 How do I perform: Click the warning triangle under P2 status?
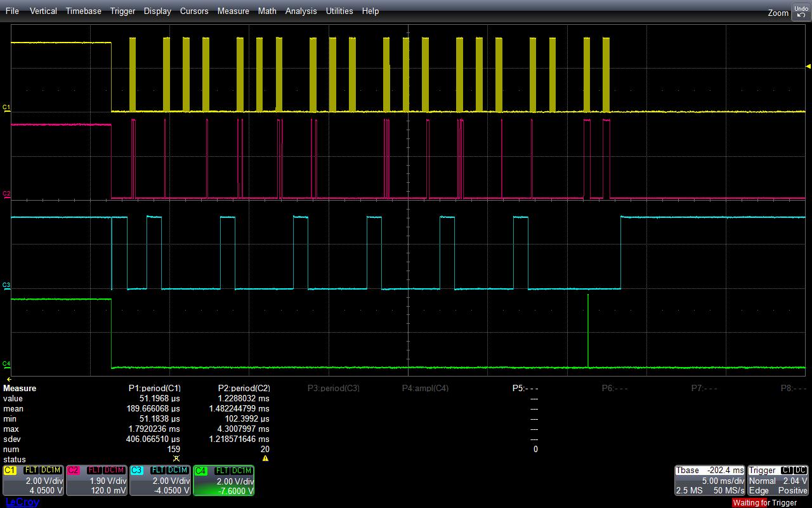pos(266,459)
